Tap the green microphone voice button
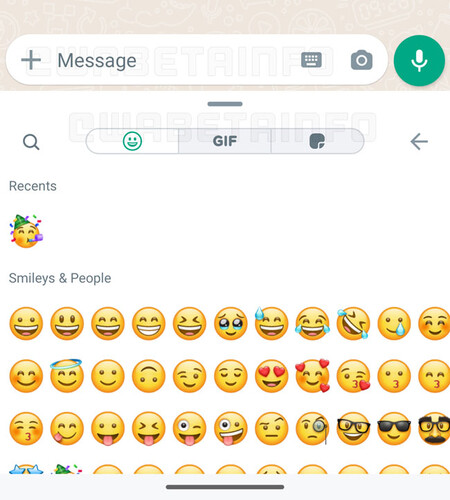Viewport: 450px width, 500px height. coord(419,60)
